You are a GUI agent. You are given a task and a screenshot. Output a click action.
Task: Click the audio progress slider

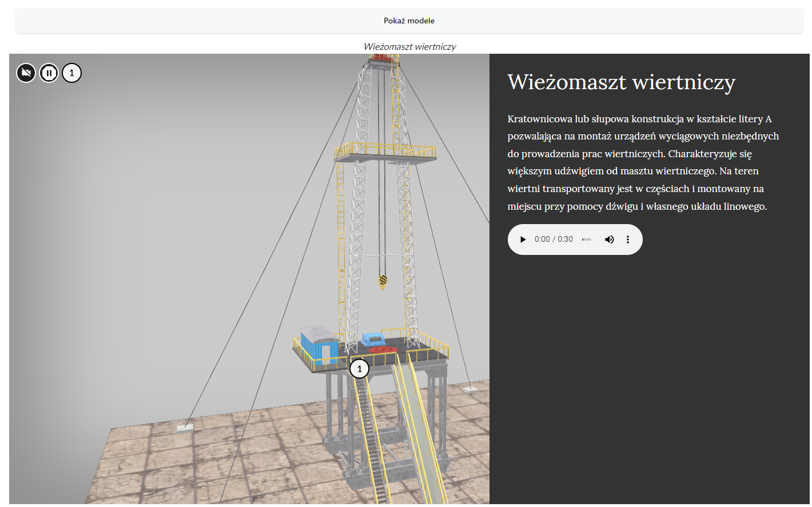pyautogui.click(x=587, y=239)
